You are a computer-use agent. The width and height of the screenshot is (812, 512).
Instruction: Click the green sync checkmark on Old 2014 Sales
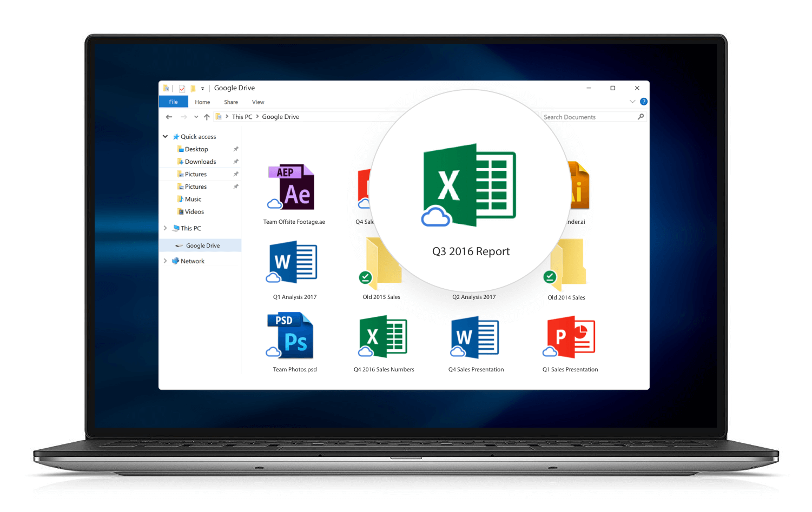(550, 277)
